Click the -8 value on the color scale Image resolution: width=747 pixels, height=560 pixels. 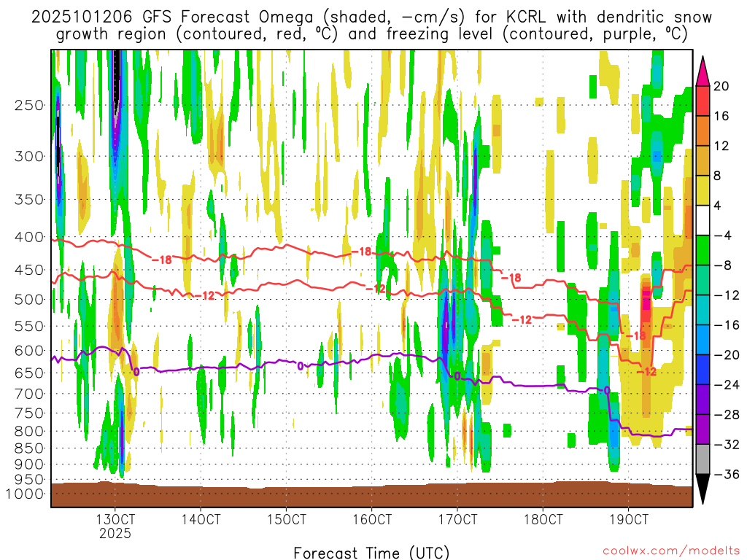pyautogui.click(x=722, y=265)
